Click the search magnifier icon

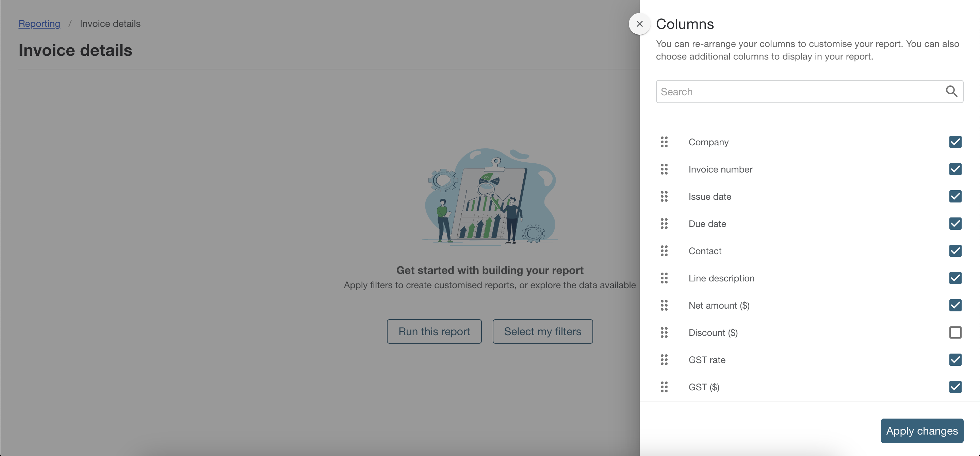pos(951,91)
